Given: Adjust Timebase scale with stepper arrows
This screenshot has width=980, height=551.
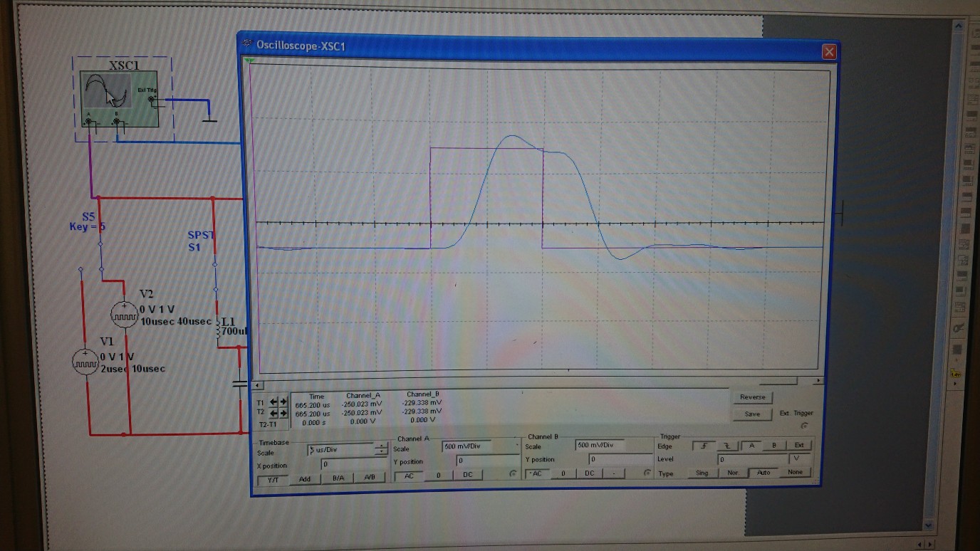Looking at the screenshot, I should 381,449.
